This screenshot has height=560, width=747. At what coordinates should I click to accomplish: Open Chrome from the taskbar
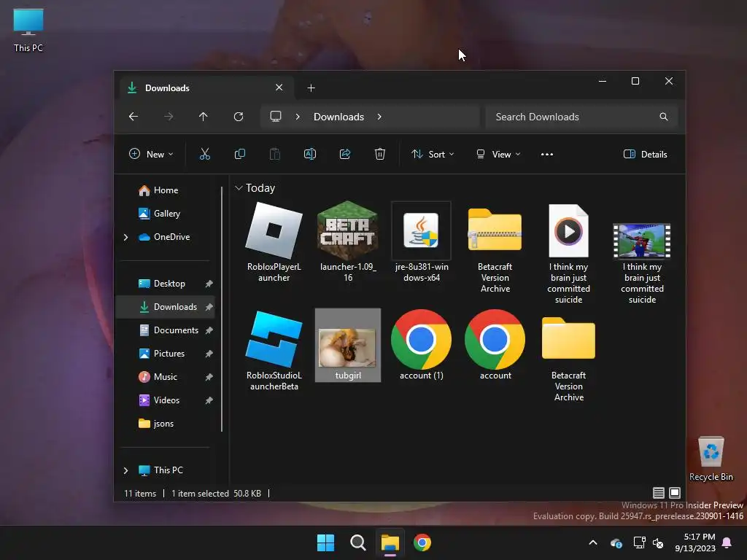(422, 542)
